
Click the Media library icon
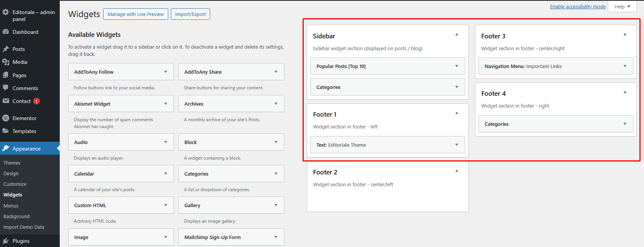(x=6, y=62)
